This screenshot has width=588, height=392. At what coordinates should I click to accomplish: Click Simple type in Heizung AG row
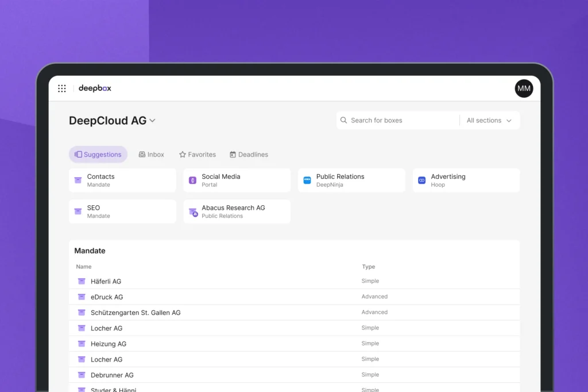click(370, 343)
